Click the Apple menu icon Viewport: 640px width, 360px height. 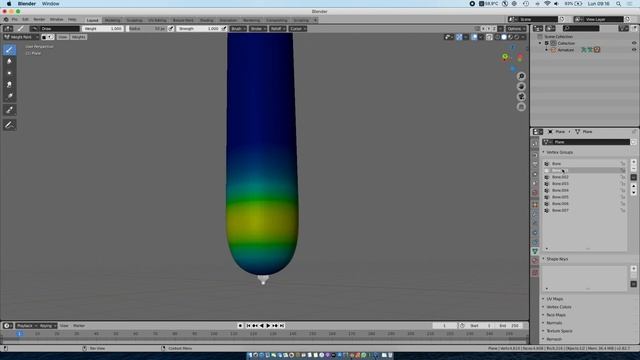tap(9, 4)
